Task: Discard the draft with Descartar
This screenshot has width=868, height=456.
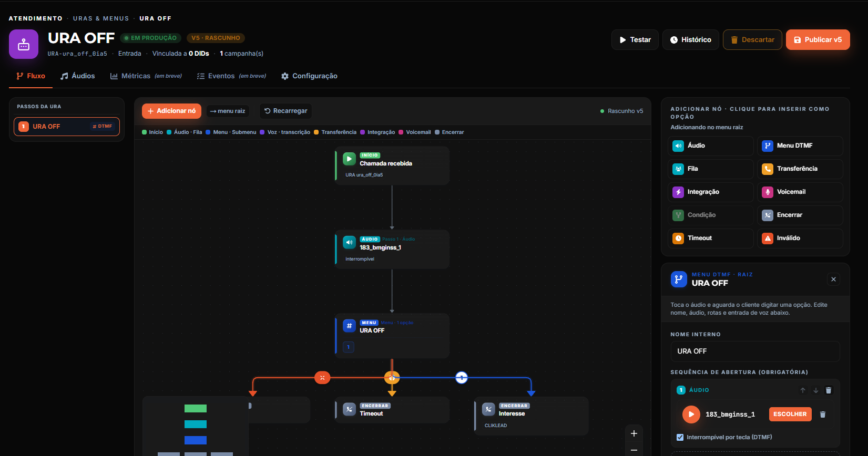Action: click(x=752, y=40)
